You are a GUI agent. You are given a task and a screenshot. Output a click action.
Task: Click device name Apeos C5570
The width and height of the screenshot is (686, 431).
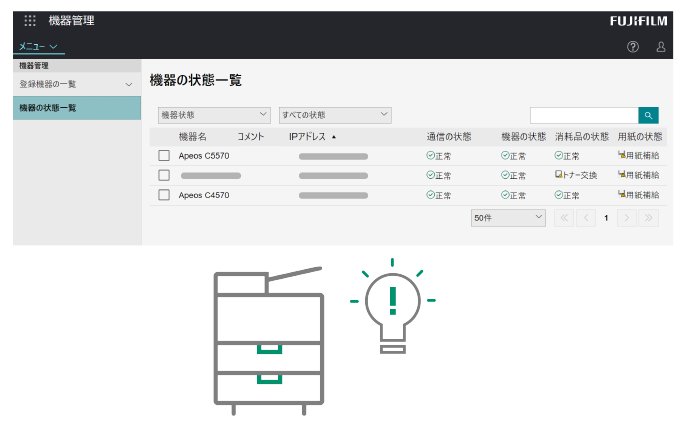point(204,156)
